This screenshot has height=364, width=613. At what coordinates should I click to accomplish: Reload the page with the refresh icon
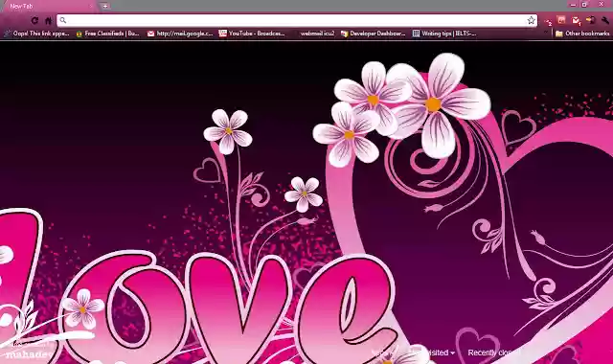click(x=34, y=20)
